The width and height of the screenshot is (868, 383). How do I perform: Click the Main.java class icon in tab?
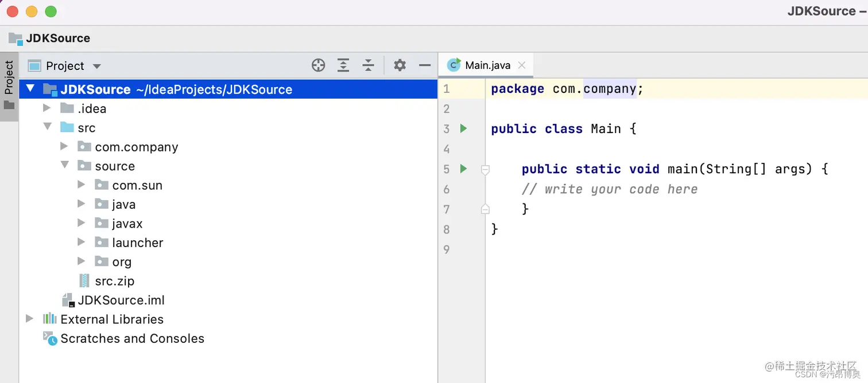point(454,65)
